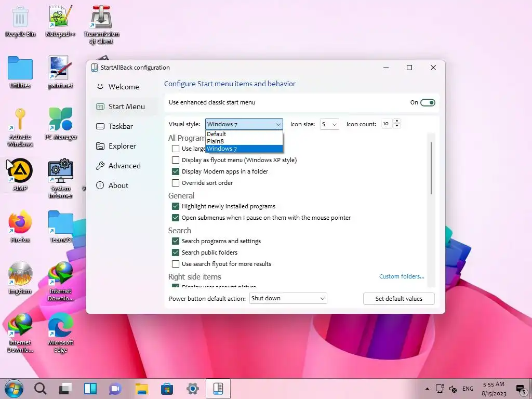Select the Microsoft Edge desktop icon

click(x=60, y=333)
